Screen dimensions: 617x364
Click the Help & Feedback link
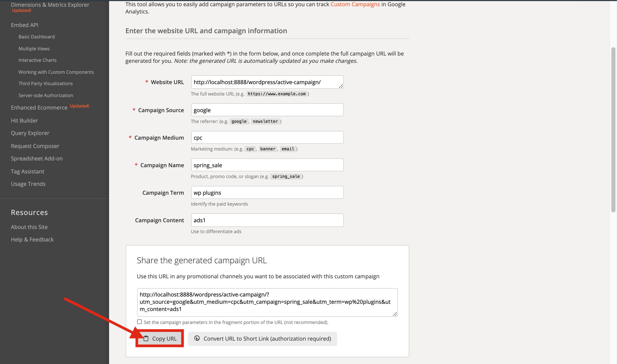pos(32,239)
